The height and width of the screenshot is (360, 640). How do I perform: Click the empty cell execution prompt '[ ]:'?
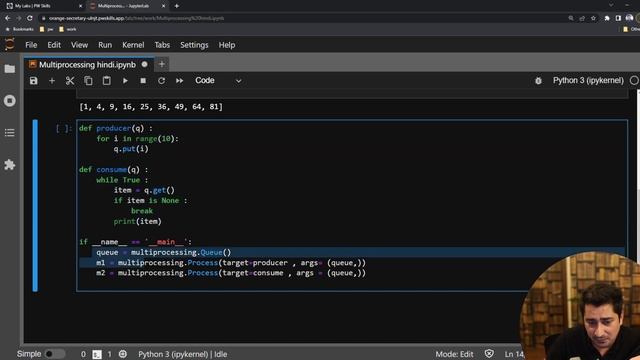[x=63, y=128]
